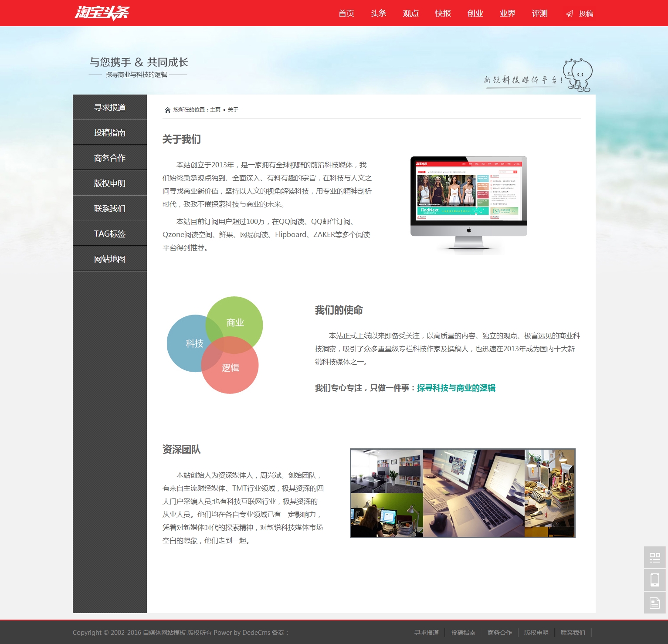Image resolution: width=668 pixels, height=644 pixels.
Task: Click 主页 breadcrumb link
Action: tap(215, 110)
